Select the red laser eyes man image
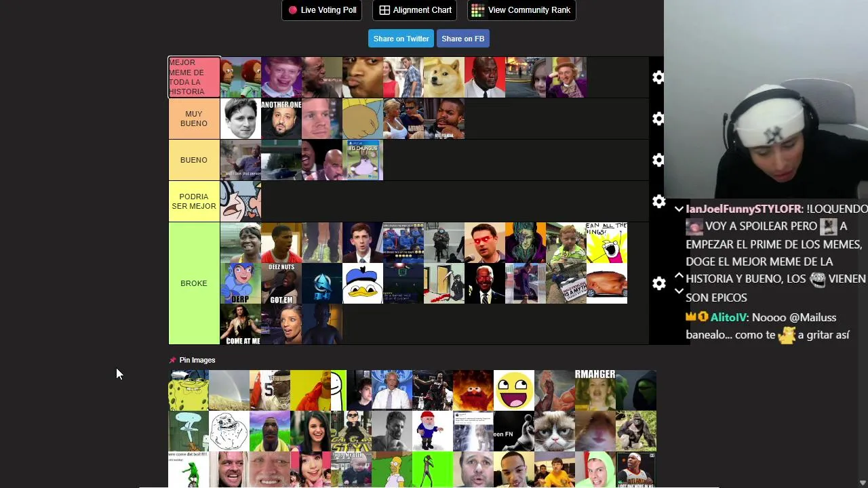This screenshot has height=488, width=868. pos(485,243)
